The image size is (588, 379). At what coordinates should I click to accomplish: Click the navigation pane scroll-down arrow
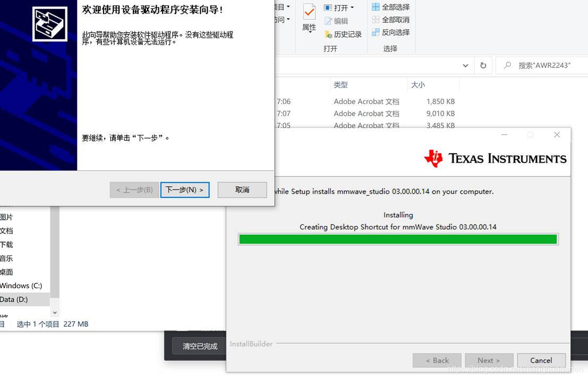tap(55, 312)
